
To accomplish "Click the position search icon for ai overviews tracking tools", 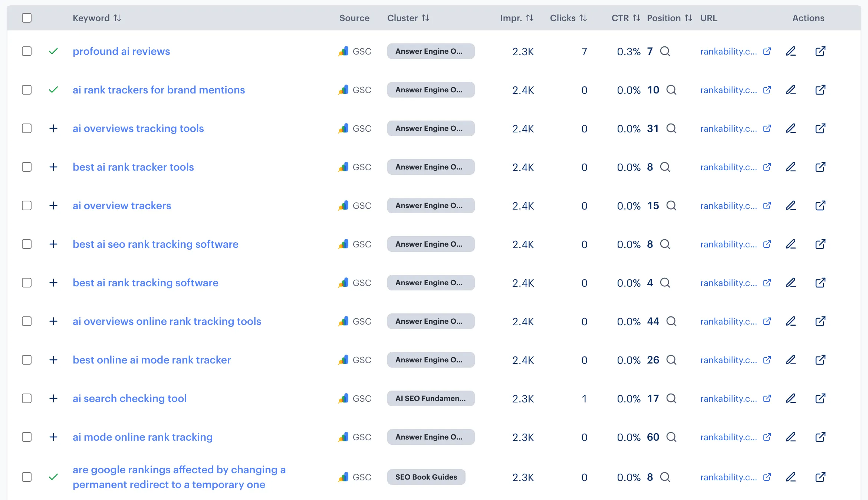I will (671, 128).
